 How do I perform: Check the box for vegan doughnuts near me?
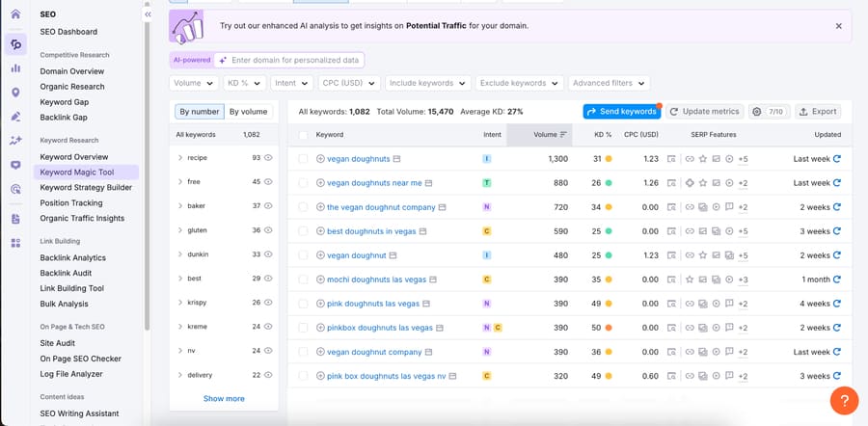coord(303,183)
